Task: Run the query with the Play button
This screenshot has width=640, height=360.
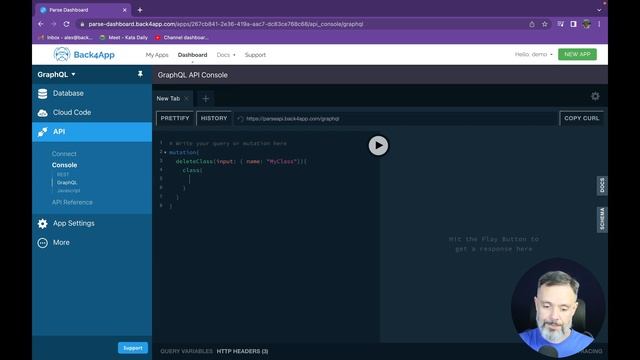Action: pos(378,146)
